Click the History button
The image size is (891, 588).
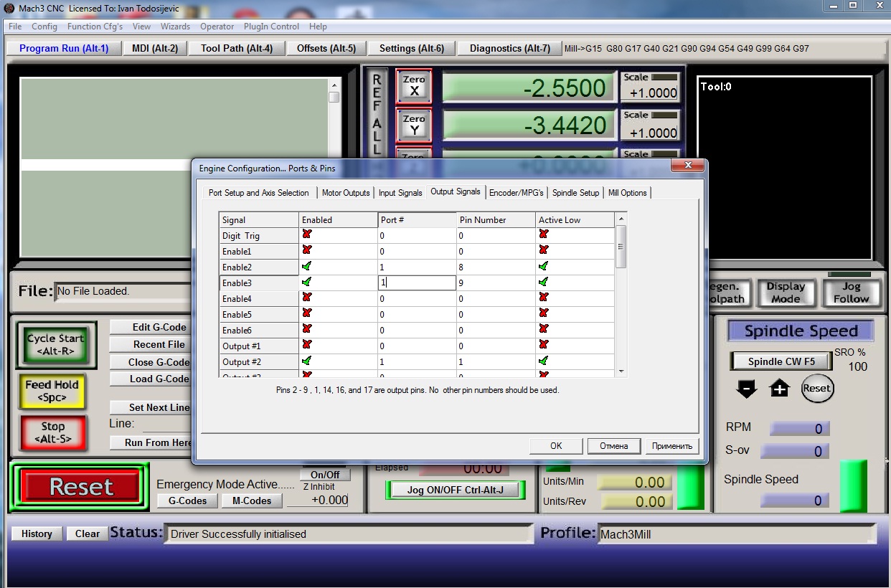pos(37,534)
